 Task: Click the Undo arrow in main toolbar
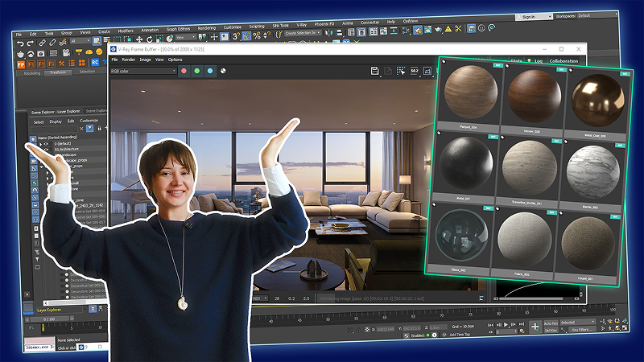click(20, 43)
